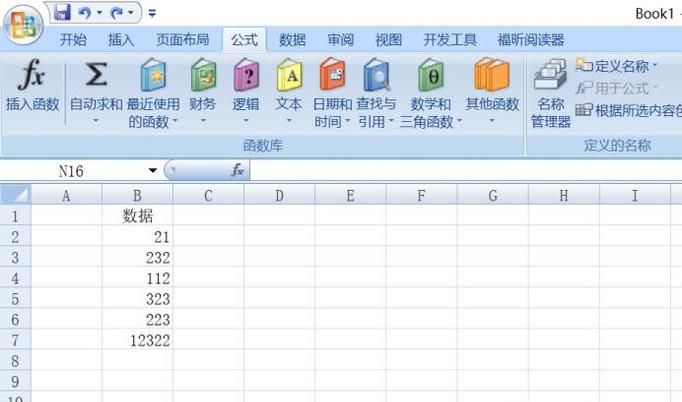This screenshot has width=682, height=402.
Task: Open the undo history dropdown arrow
Action: click(99, 13)
